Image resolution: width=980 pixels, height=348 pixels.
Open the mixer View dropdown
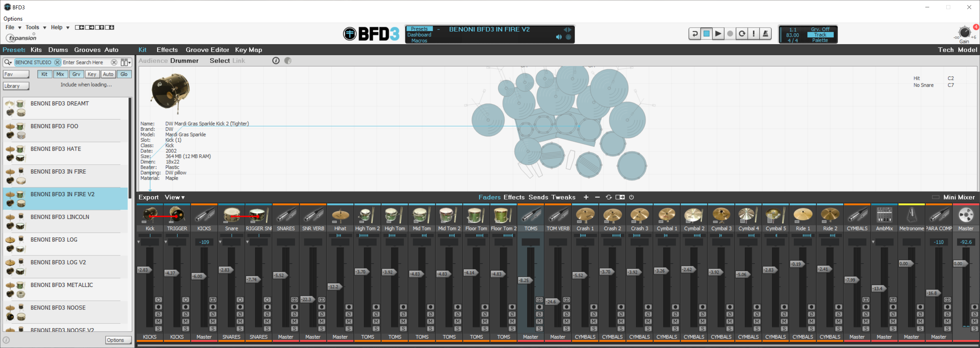(175, 197)
